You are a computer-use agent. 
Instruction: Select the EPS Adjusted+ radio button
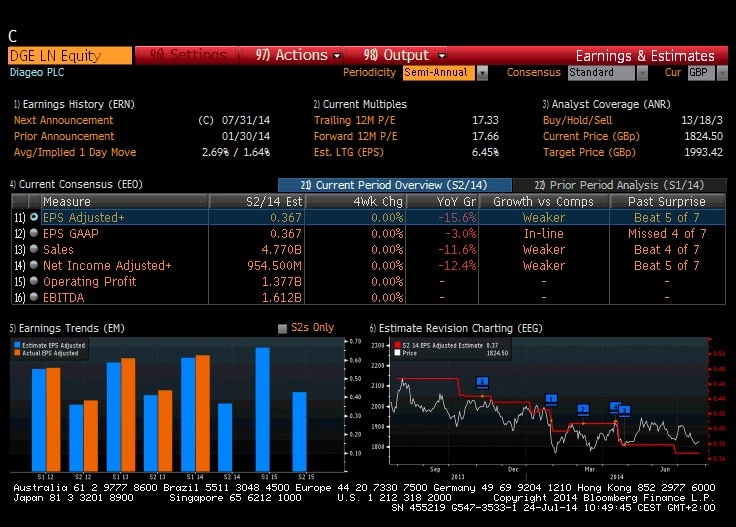(x=34, y=217)
